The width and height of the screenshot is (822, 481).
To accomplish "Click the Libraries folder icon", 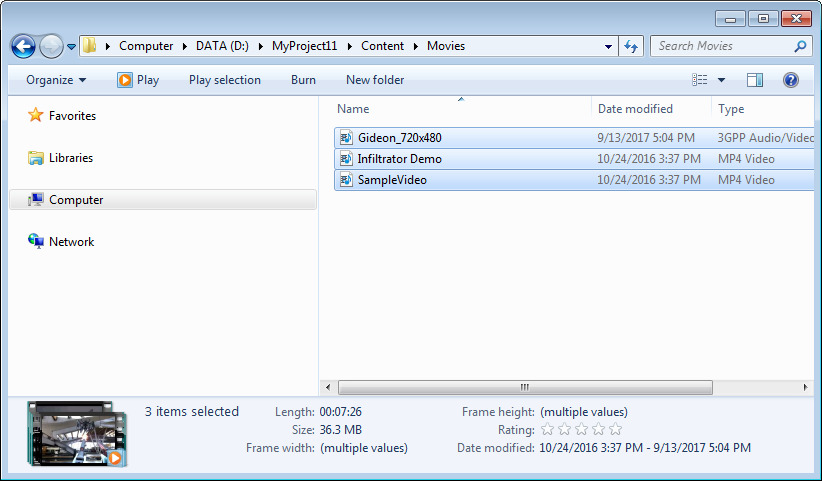I will 36,158.
